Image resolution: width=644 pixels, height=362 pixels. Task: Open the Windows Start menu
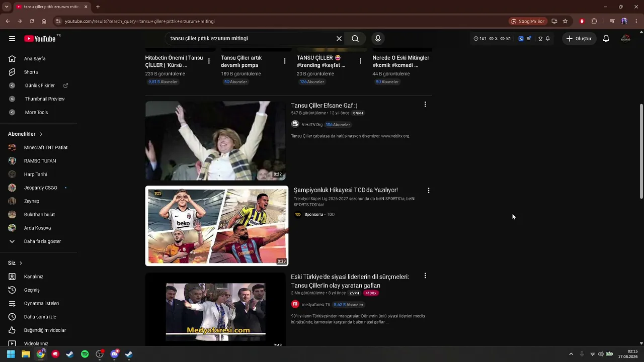(x=11, y=354)
